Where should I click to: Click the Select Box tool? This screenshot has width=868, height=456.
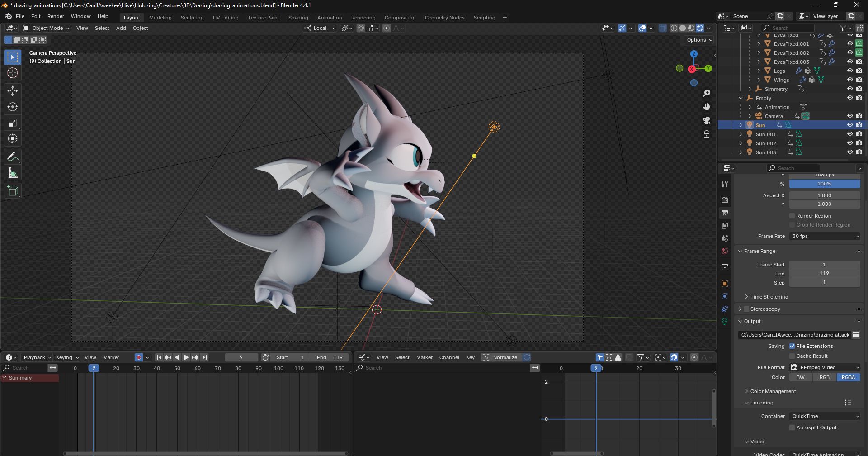[13, 57]
